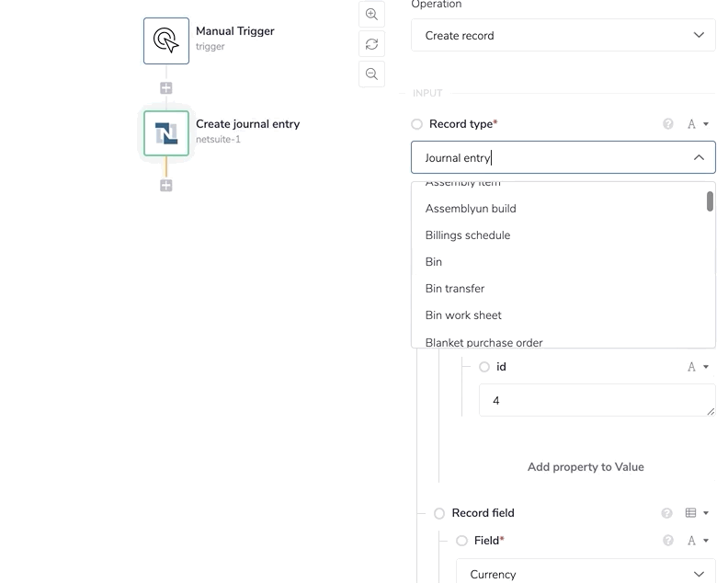Choose Bin transfer from the list

pos(455,289)
